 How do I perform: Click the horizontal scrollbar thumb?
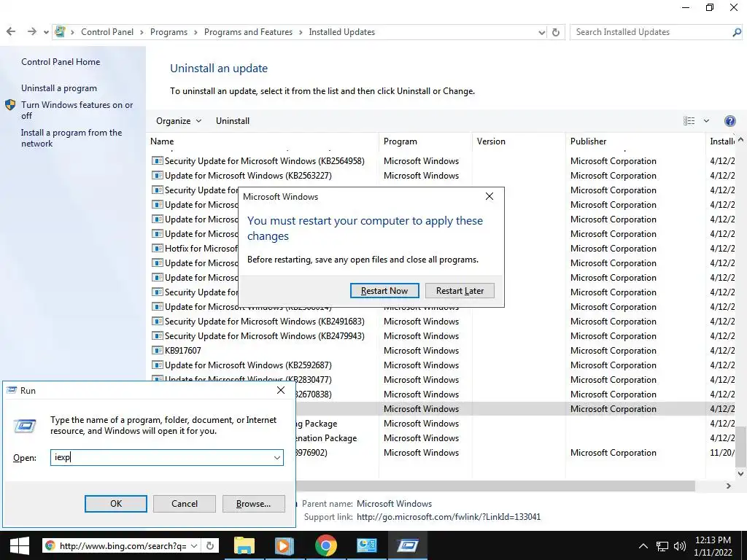495,486
